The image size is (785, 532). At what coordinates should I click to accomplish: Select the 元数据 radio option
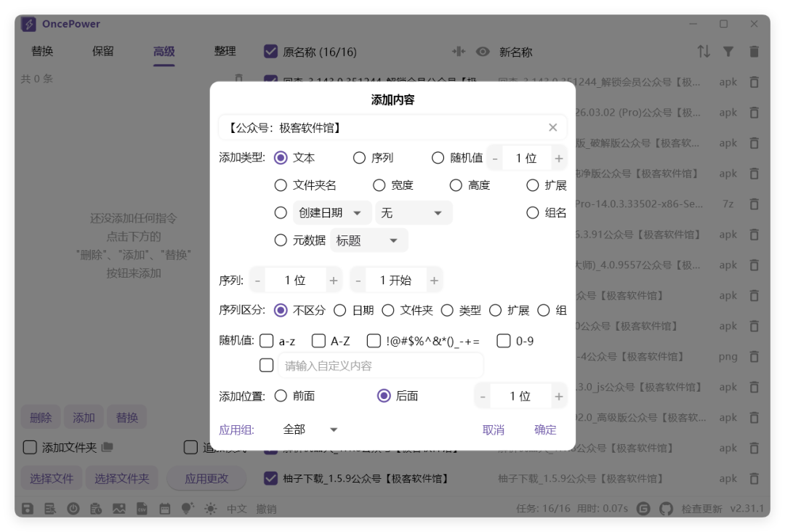point(281,241)
